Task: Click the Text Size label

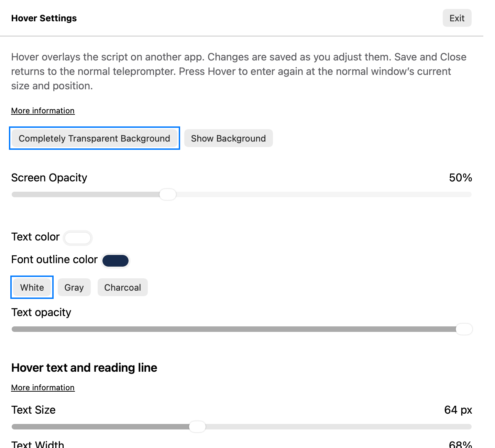Action: 33,410
